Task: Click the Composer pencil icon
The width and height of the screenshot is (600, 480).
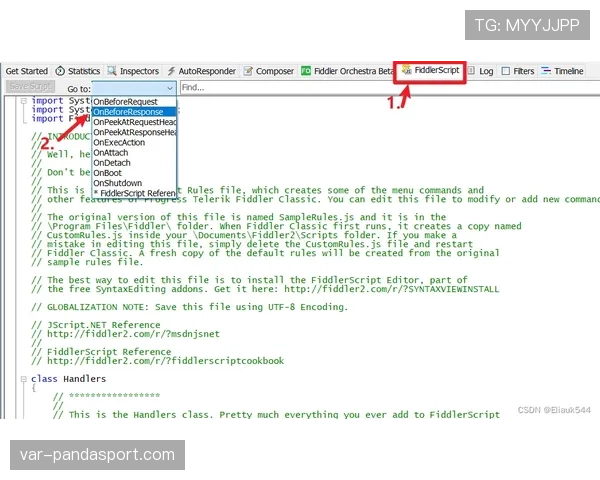Action: coord(248,71)
